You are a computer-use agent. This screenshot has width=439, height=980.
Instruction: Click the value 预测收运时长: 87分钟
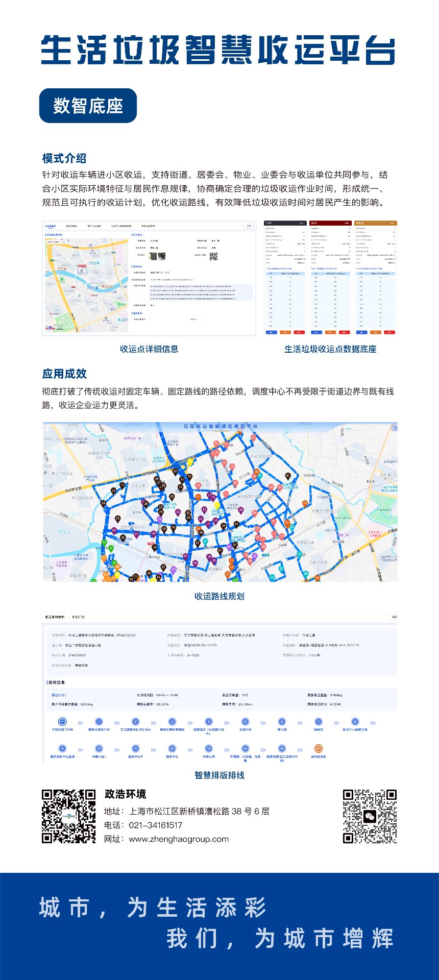[x=324, y=704]
